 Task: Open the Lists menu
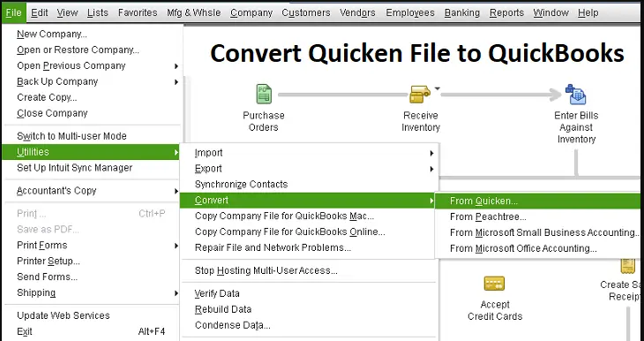coord(98,12)
